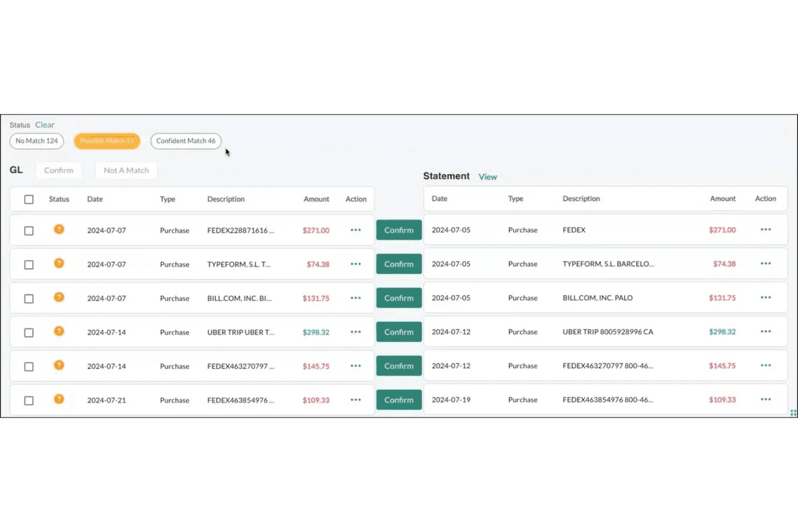Open the Statement action menu for the BILL.COM PALO row
798x532 pixels.
click(x=766, y=298)
